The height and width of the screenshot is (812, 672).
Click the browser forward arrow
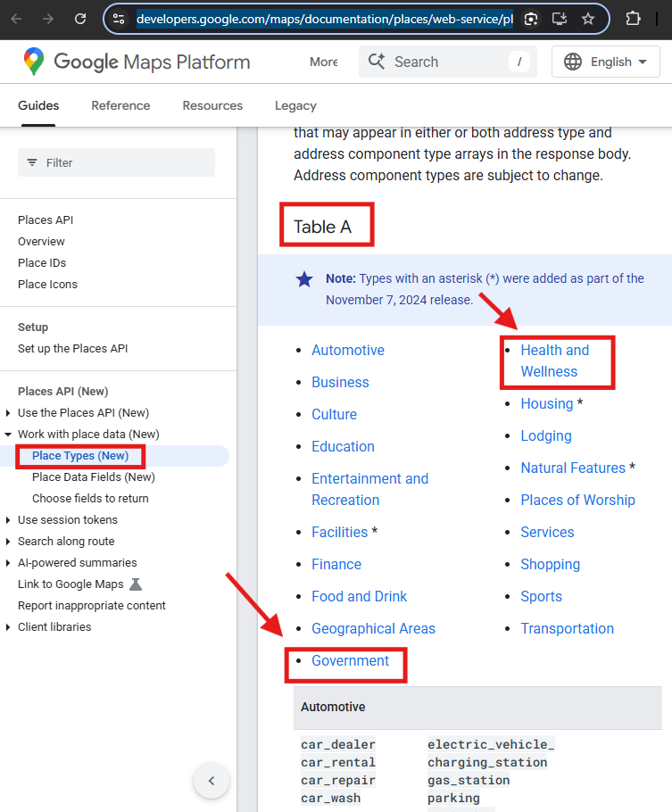pos(48,19)
